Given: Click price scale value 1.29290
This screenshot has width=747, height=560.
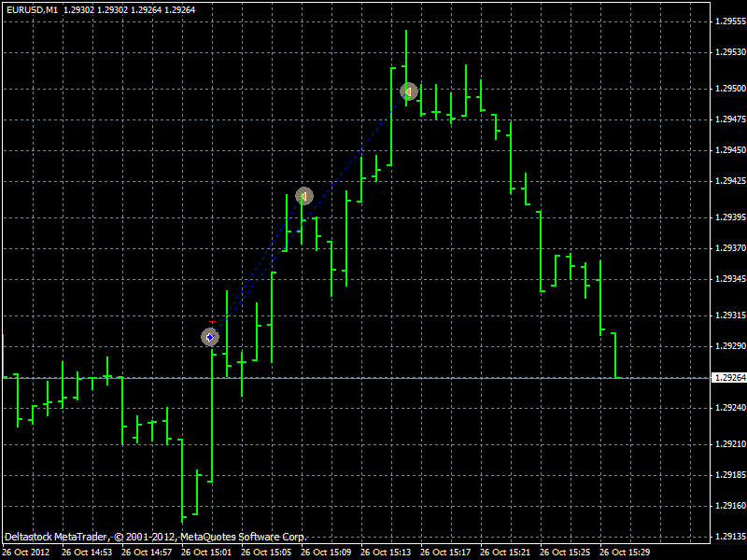Looking at the screenshot, I should (x=731, y=346).
